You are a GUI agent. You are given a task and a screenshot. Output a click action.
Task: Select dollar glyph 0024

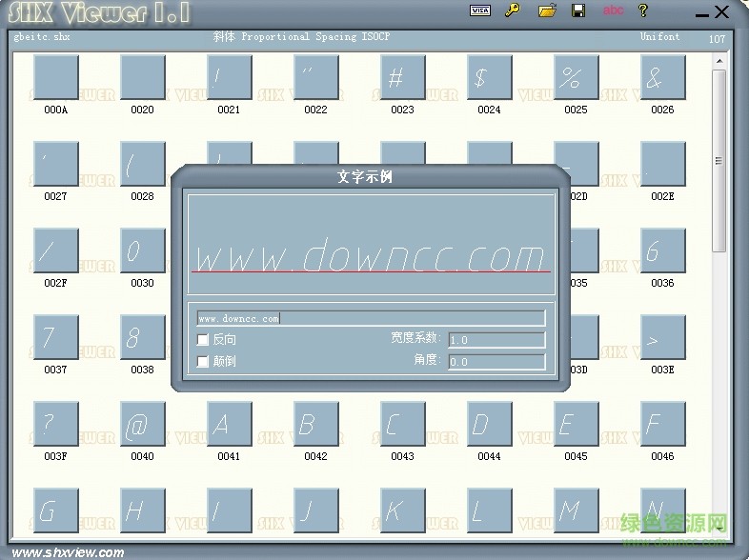489,77
